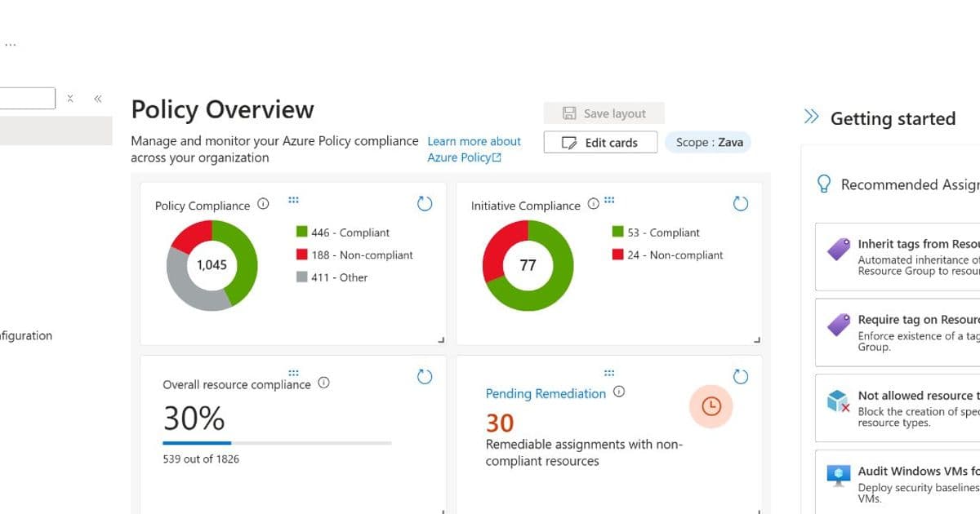Refresh the Initiative Compliance card
980x514 pixels.
tap(741, 204)
